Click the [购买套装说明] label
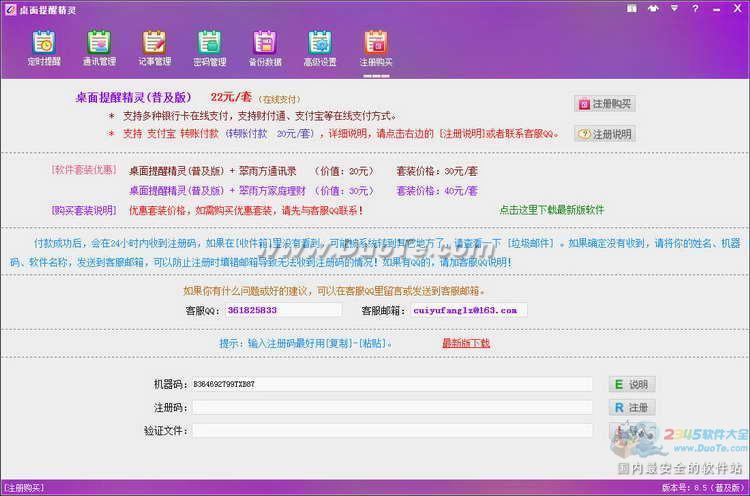The width and height of the screenshot is (750, 496). [84, 210]
